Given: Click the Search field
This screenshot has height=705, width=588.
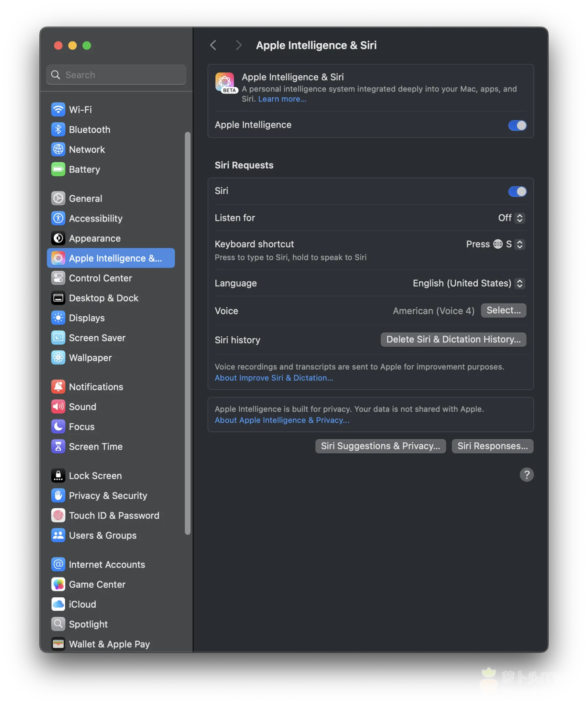Looking at the screenshot, I should coord(116,75).
